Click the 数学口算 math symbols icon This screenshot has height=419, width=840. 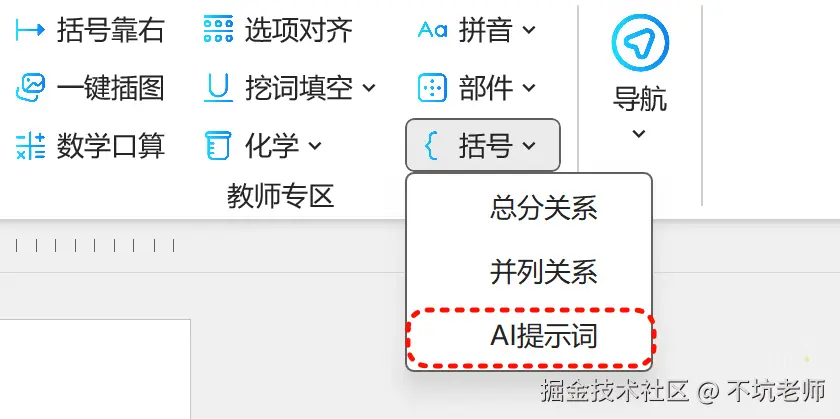[31, 146]
